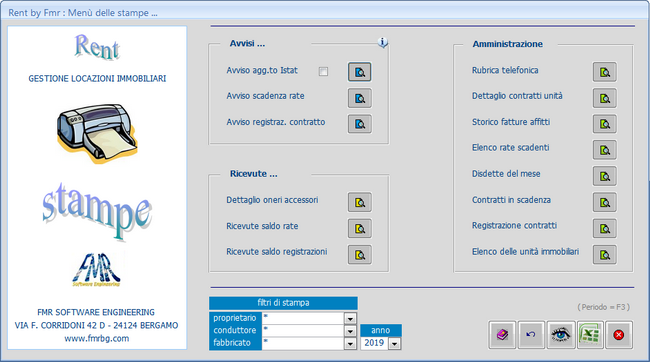
Task: Open preview for Rubrica telefonica
Action: click(604, 72)
